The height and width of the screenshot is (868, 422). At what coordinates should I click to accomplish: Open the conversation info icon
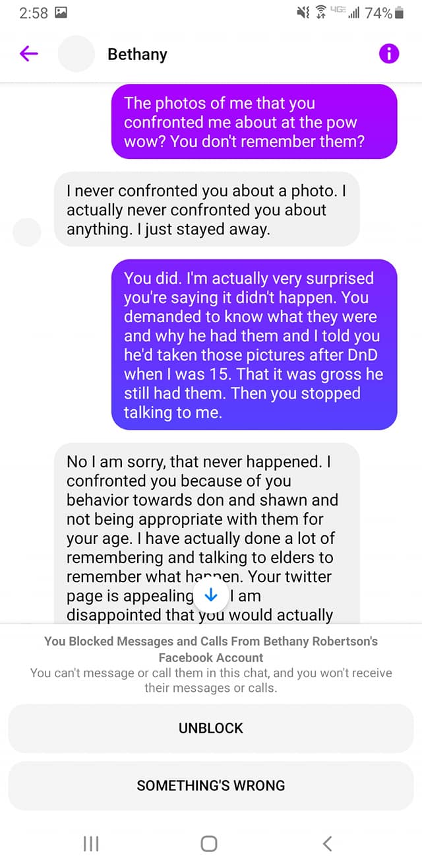(x=389, y=54)
